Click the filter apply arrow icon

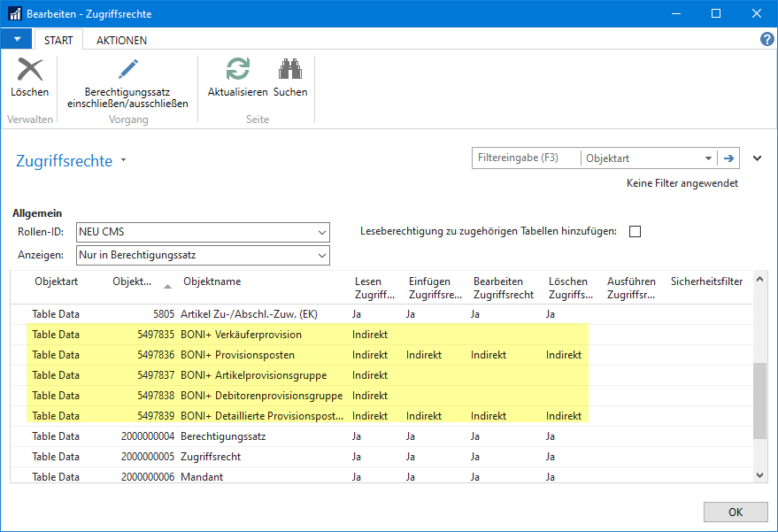tap(729, 158)
